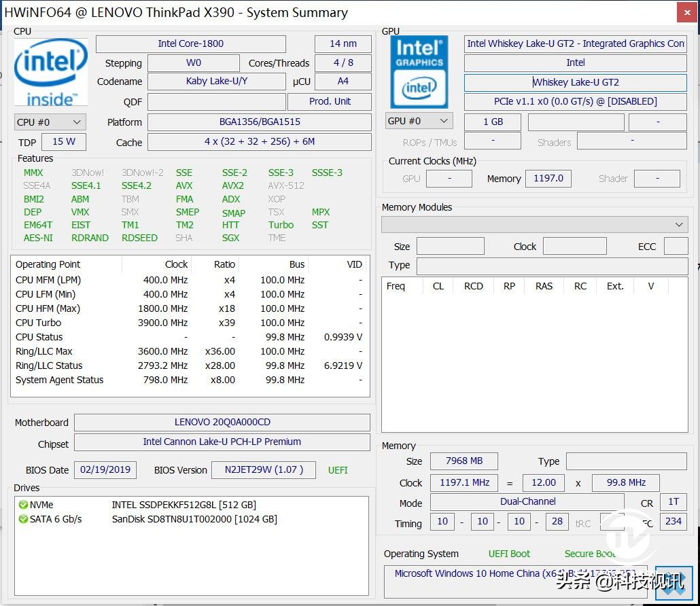Viewport: 700px width, 606px height.
Task: Open the Memory Modules dropdown list
Action: (534, 224)
